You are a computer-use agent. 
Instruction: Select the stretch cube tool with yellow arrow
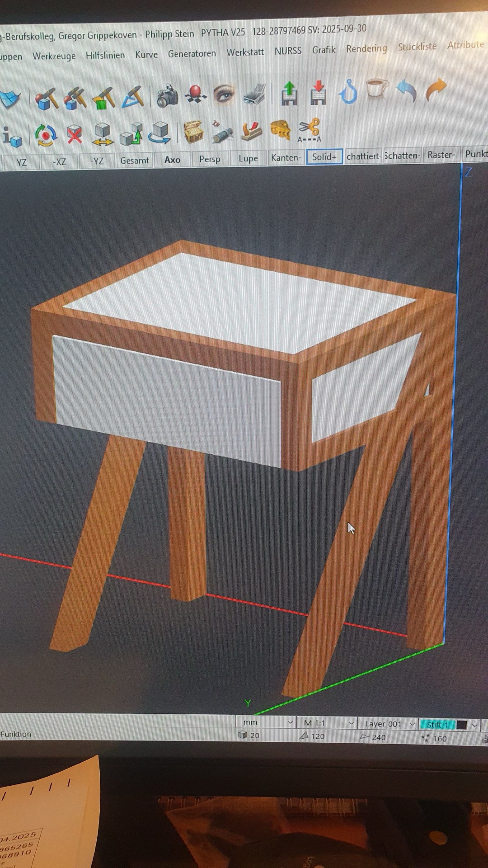[x=103, y=134]
